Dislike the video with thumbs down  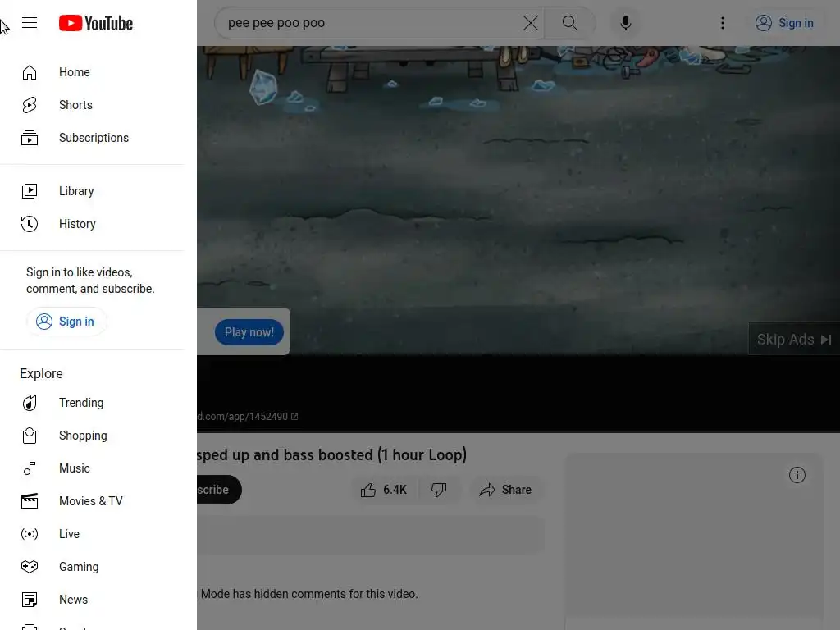[x=440, y=491]
